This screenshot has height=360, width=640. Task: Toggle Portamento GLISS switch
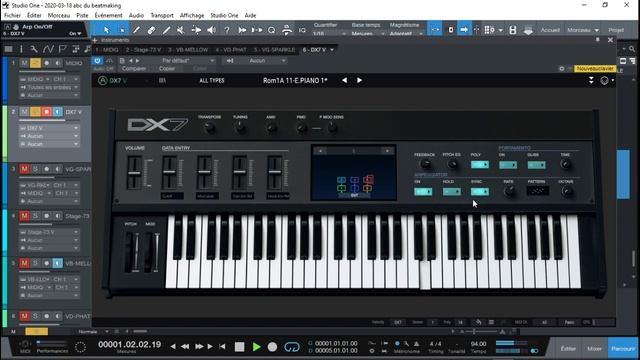click(x=536, y=165)
